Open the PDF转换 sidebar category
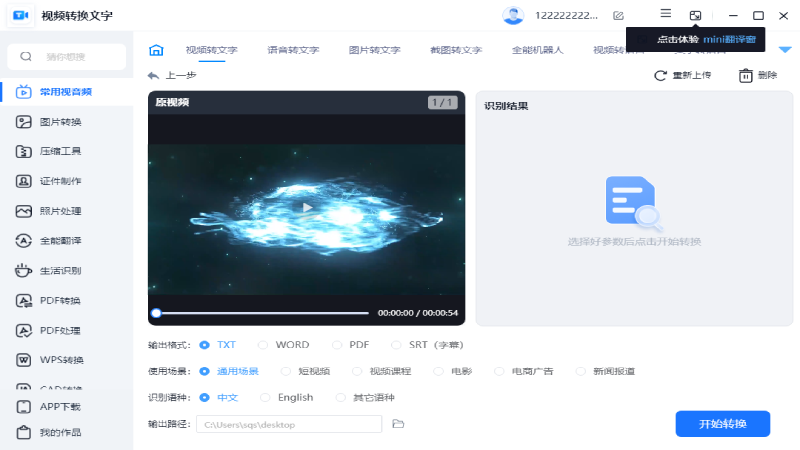The image size is (800, 450). click(66, 301)
